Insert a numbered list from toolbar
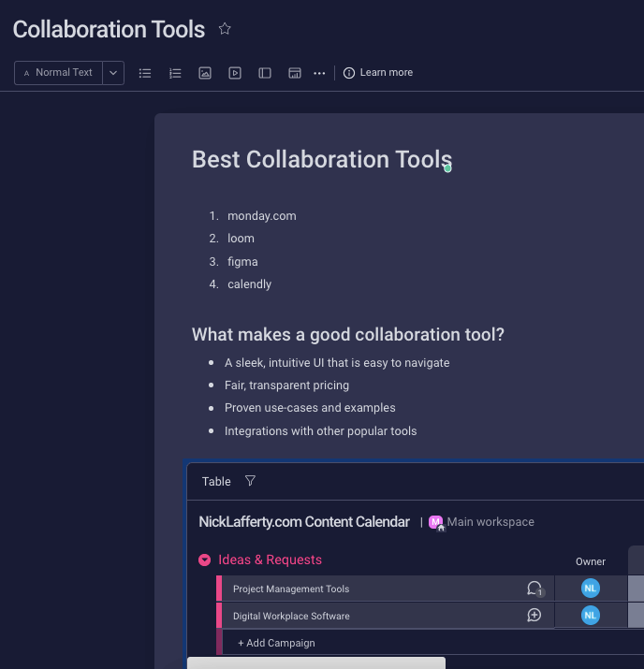 (175, 73)
